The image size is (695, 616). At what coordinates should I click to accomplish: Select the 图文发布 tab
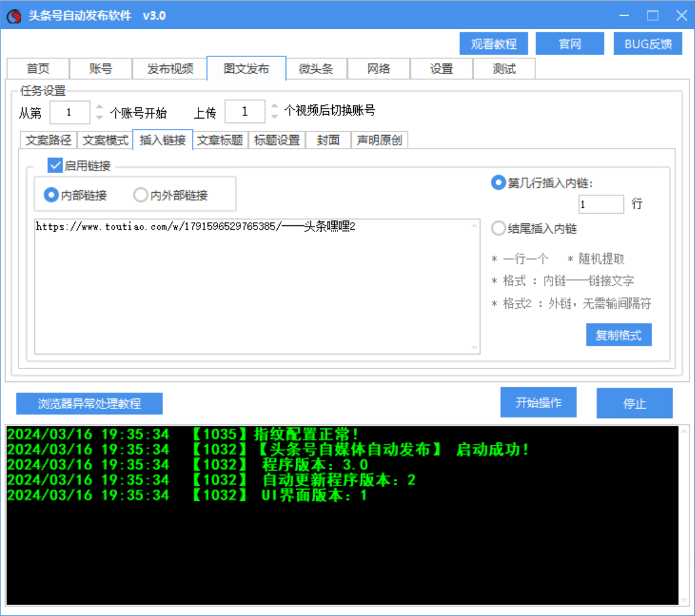[247, 69]
